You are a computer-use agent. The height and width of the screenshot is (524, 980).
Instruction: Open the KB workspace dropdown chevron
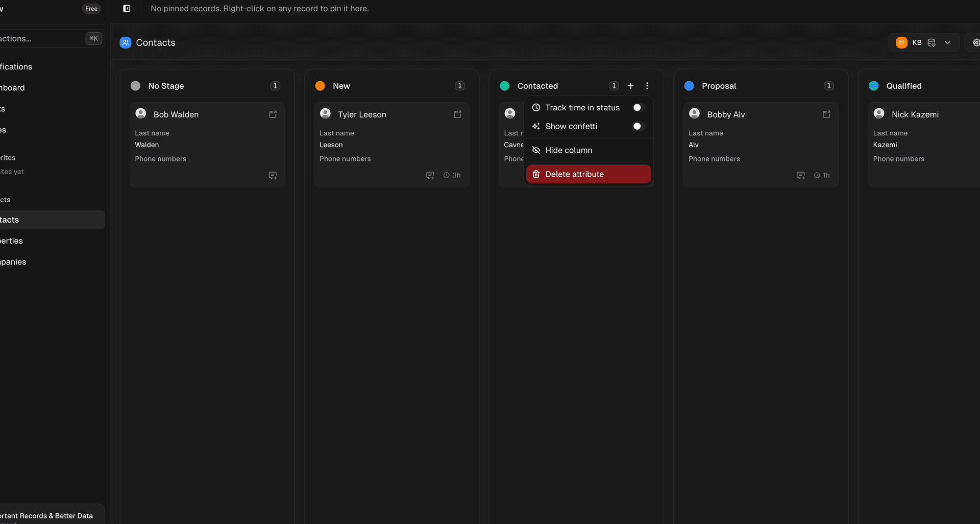948,42
